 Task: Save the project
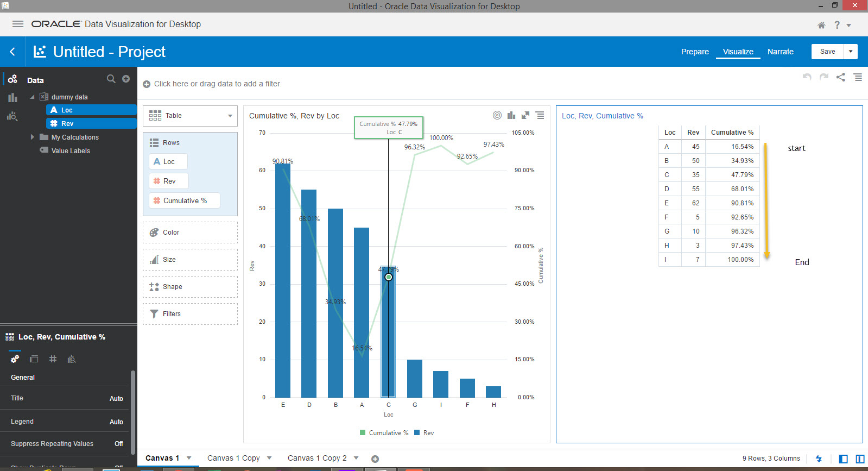(x=827, y=52)
